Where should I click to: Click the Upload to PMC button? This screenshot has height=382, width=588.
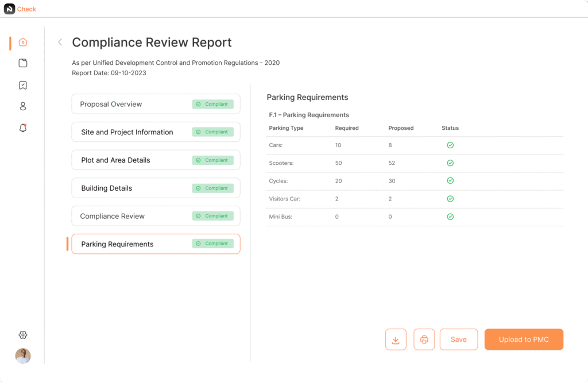click(x=524, y=339)
